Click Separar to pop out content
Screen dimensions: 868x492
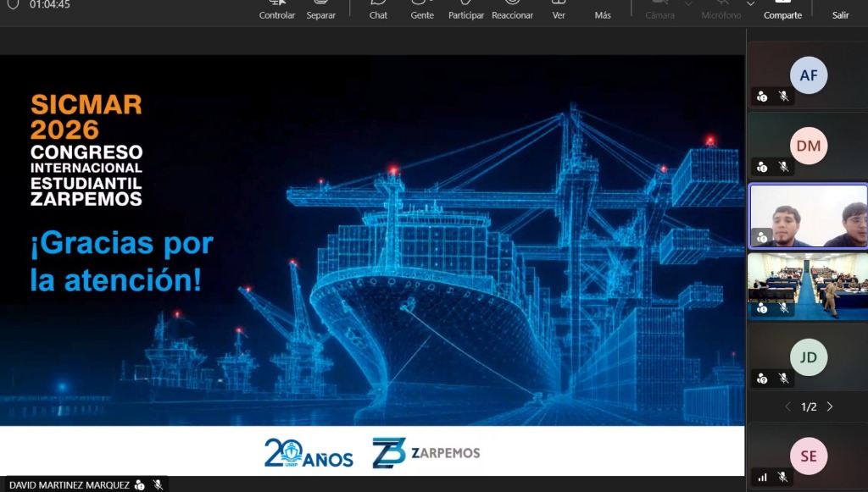pyautogui.click(x=321, y=10)
